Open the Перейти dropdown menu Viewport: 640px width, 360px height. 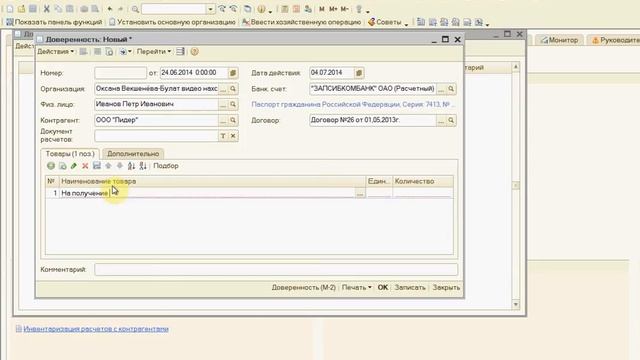(153, 51)
